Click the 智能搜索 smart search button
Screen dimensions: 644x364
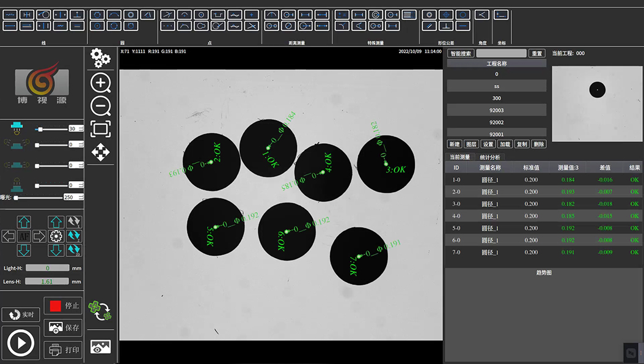(x=461, y=53)
